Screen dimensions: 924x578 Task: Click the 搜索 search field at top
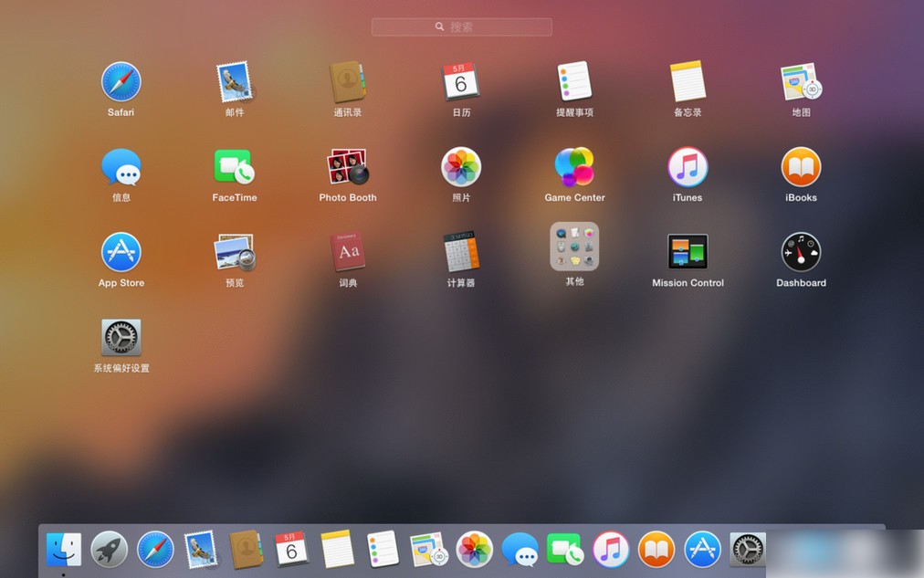click(461, 26)
